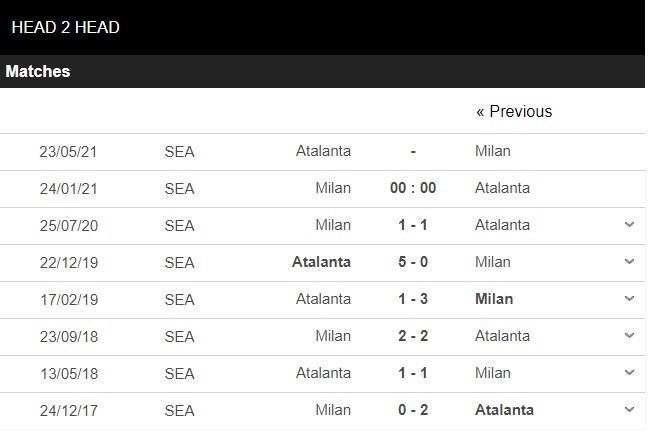Select the Matches section header
The image size is (653, 431).
click(x=37, y=71)
